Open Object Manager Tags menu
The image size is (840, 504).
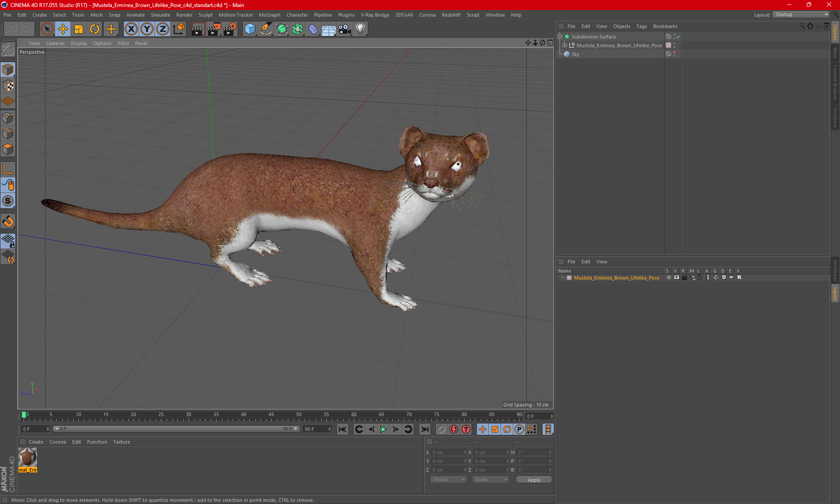click(x=641, y=26)
